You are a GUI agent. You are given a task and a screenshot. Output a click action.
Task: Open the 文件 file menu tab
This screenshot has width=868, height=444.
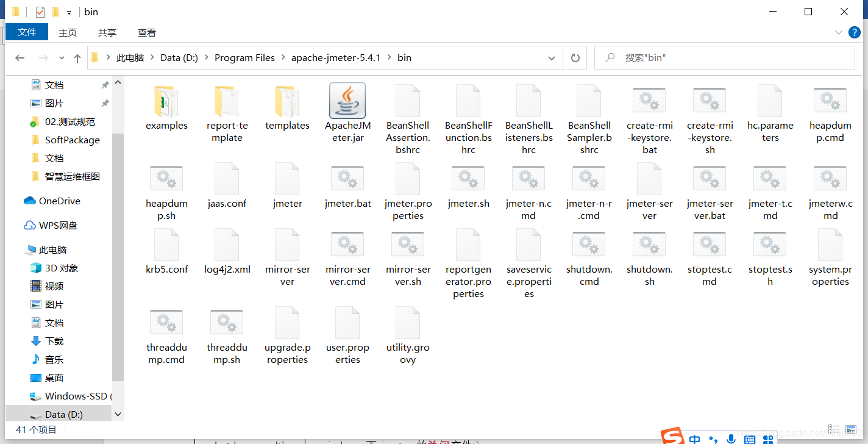[x=27, y=32]
